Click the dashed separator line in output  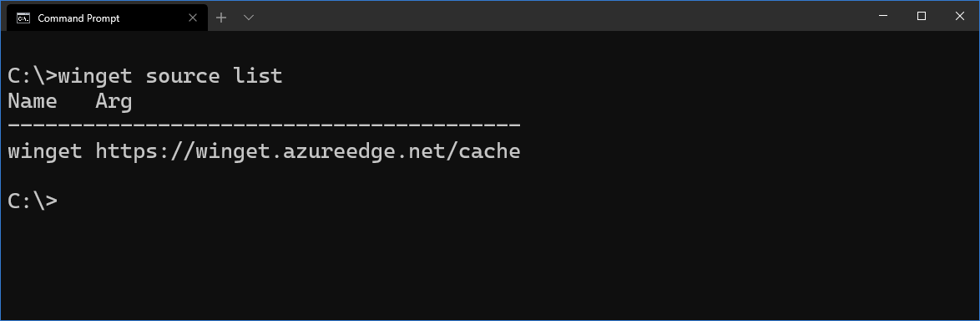point(264,125)
